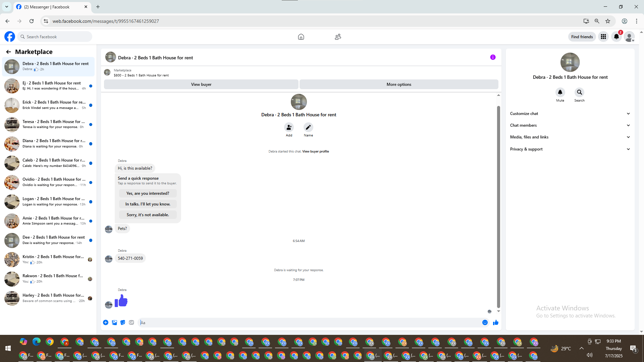
Task: Go to the Home feed icon
Action: point(301,37)
